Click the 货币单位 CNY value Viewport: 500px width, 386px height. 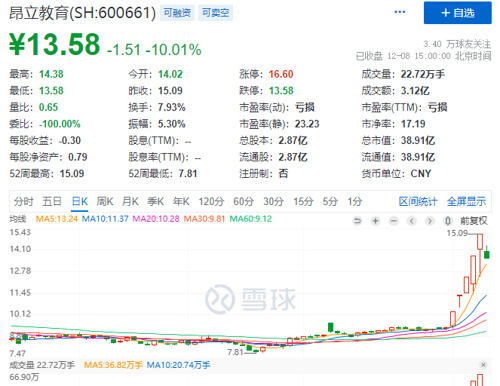click(x=421, y=174)
